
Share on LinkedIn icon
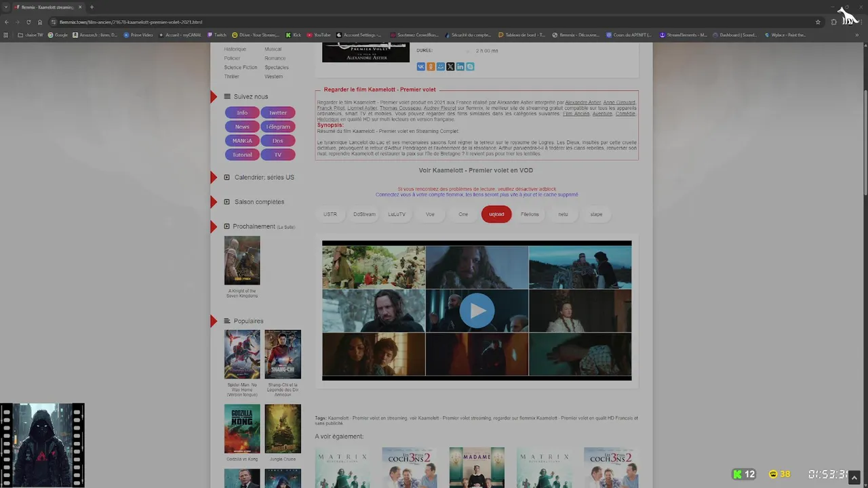pos(460,66)
